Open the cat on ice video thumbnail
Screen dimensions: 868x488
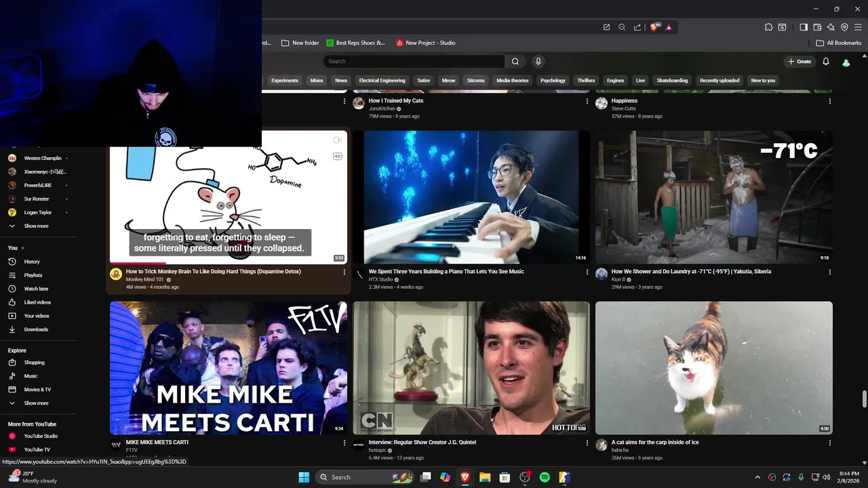pos(714,368)
